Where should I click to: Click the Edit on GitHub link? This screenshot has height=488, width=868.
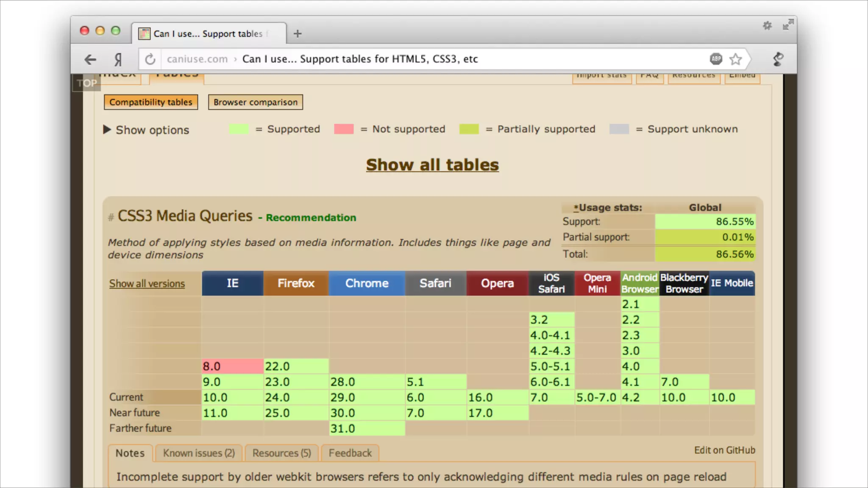[x=724, y=450]
